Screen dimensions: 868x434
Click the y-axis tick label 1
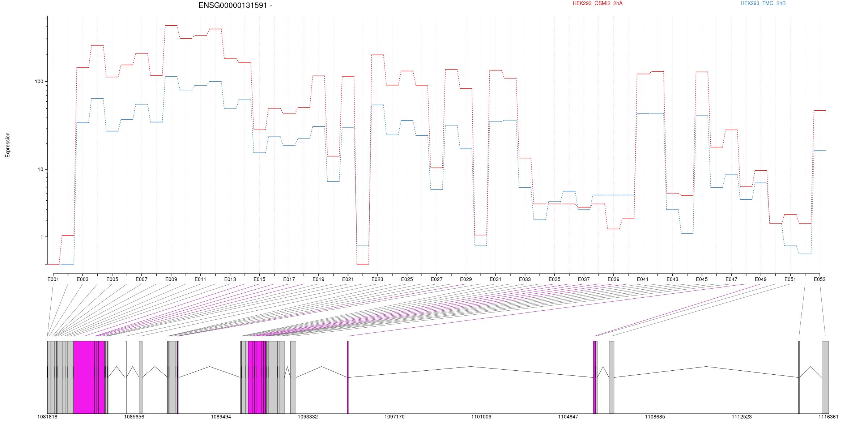(42, 237)
